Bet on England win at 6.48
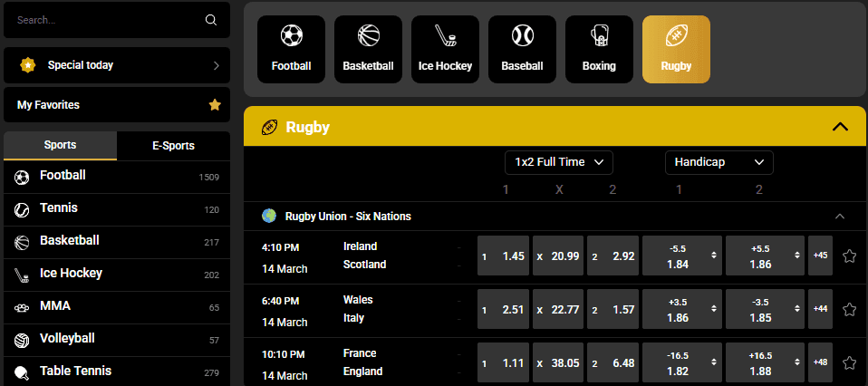Image resolution: width=868 pixels, height=386 pixels. (612, 362)
